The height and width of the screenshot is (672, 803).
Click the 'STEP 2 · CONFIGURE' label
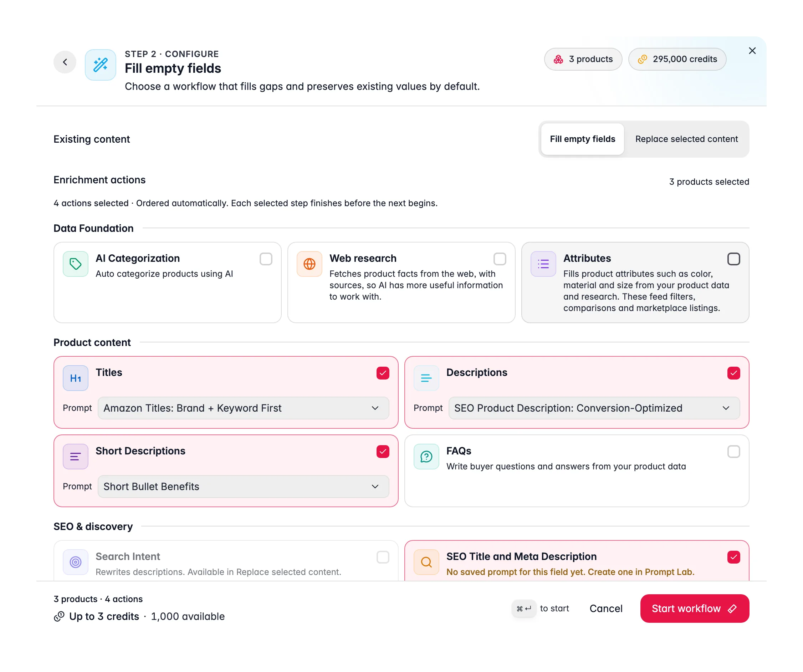[172, 54]
